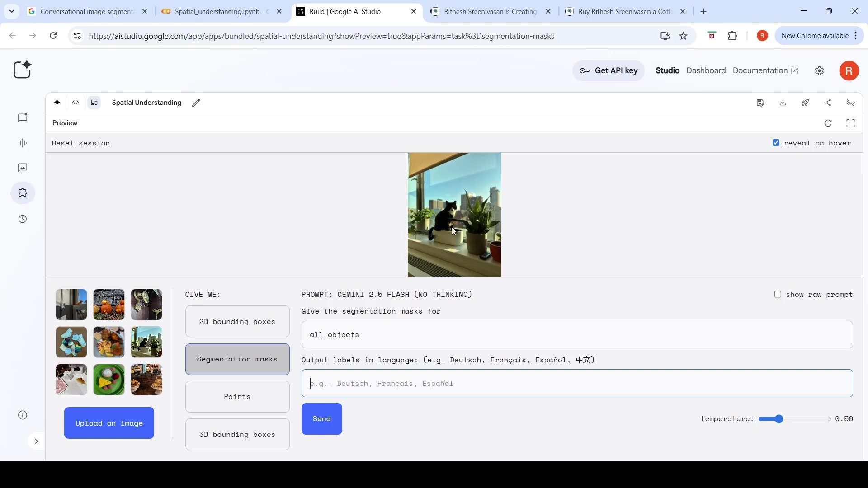Switch to Spatial_understanding.ipynb tab
868x488 pixels.
click(x=222, y=12)
